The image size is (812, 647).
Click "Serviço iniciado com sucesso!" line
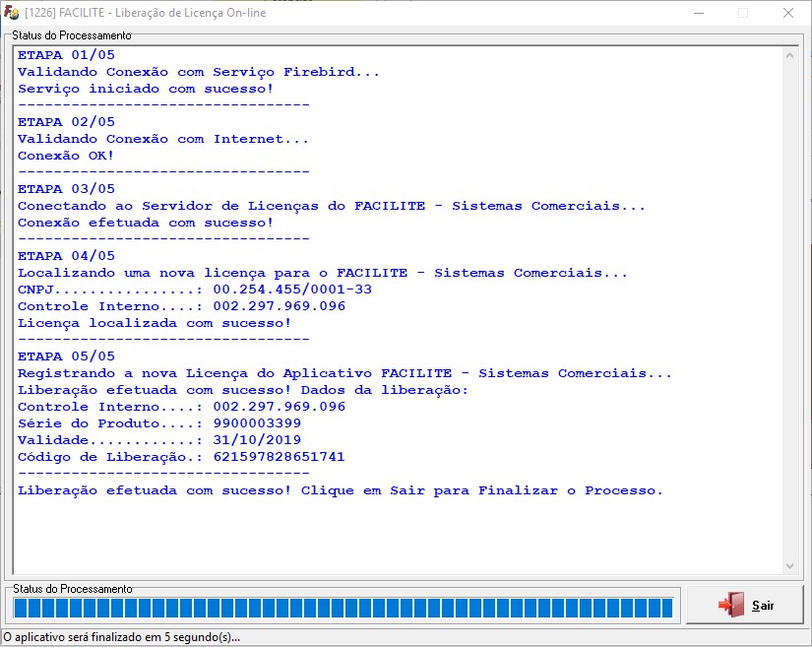(146, 89)
